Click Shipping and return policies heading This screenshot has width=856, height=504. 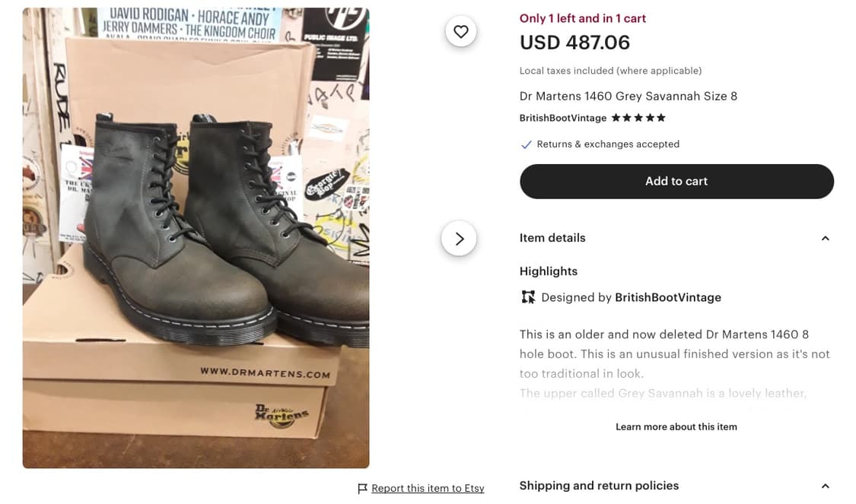[599, 486]
